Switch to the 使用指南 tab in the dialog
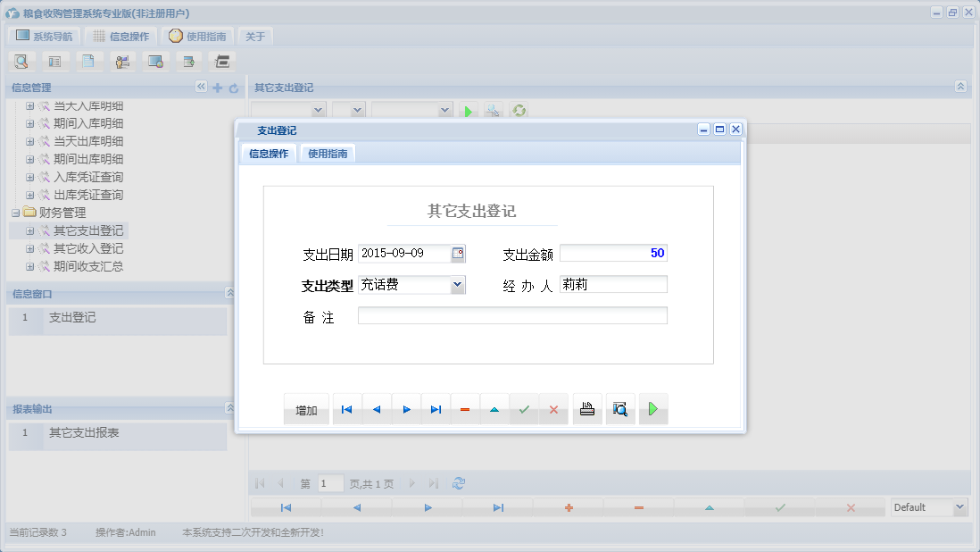Screen dimensions: 980x552 [x=328, y=153]
